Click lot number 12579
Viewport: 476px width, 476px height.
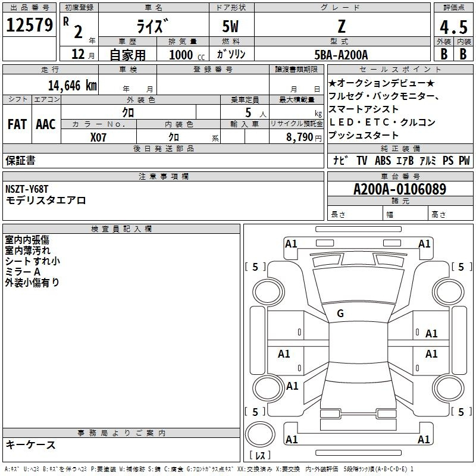[x=30, y=26]
